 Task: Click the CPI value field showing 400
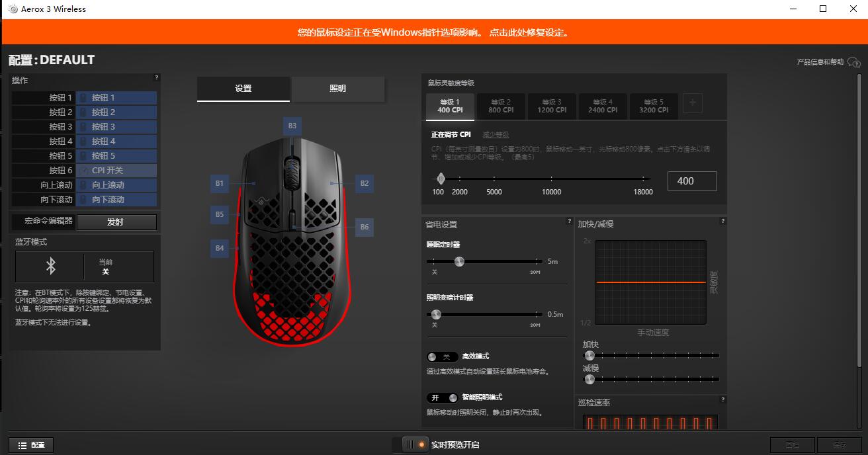(x=692, y=181)
